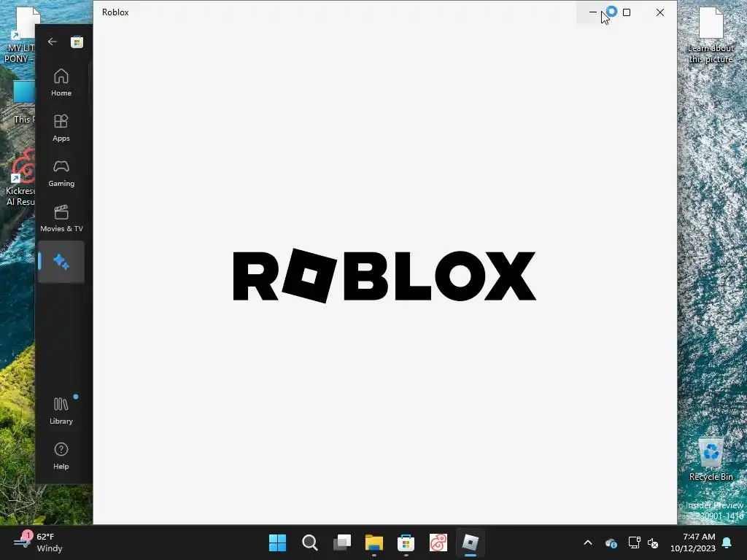The height and width of the screenshot is (560, 747).
Task: Go back using Store back arrow
Action: [x=52, y=42]
